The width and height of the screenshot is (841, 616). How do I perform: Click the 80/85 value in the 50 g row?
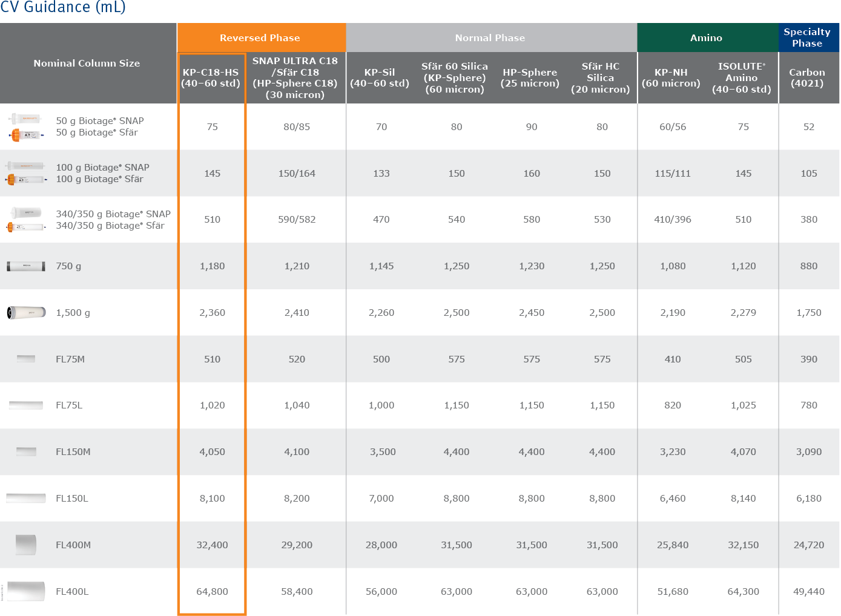click(297, 126)
